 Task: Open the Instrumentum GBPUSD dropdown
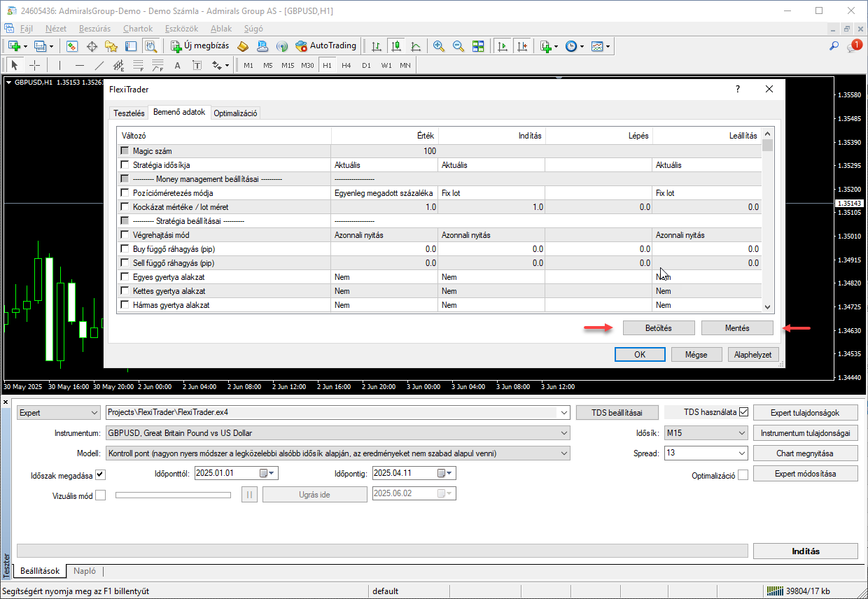pyautogui.click(x=338, y=433)
